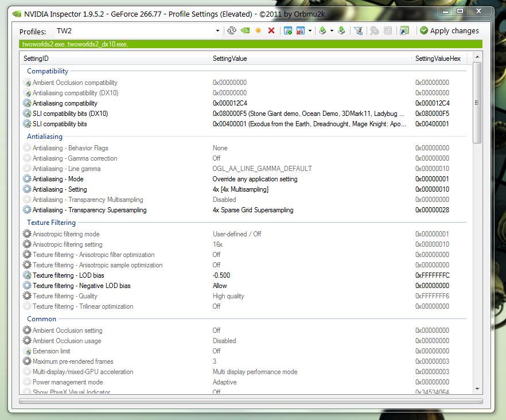Click the NVIDIA Inspector title bar logo
The image size is (506, 420).
point(17,14)
